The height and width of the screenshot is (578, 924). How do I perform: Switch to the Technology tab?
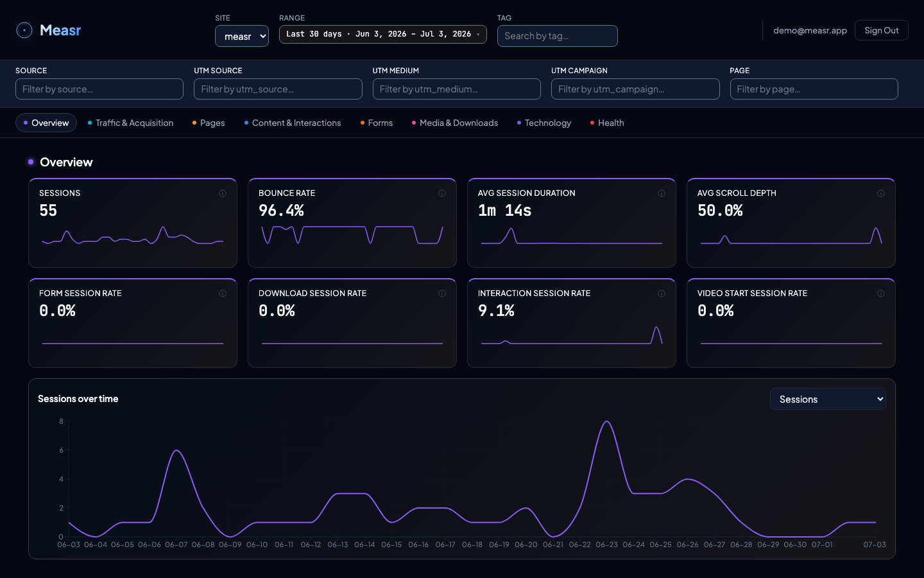click(544, 123)
